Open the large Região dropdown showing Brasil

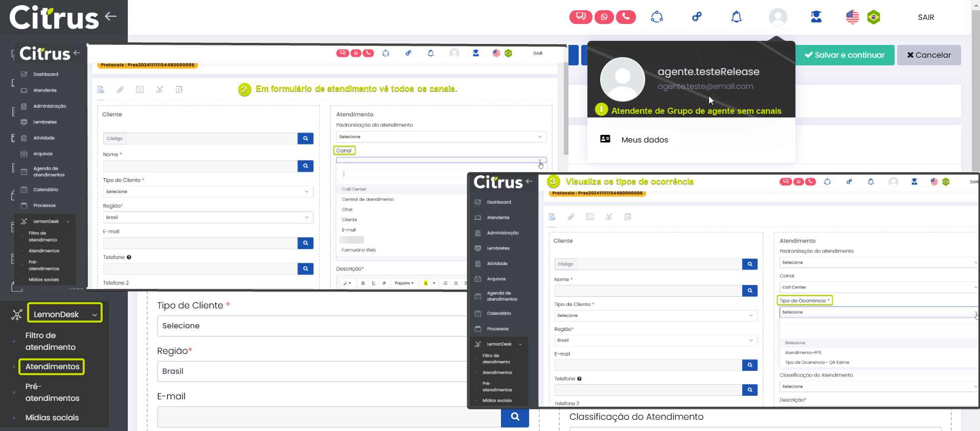click(312, 371)
